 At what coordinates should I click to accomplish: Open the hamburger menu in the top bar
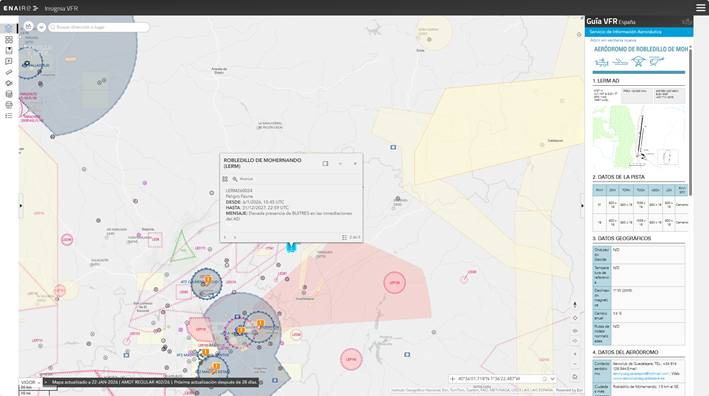(700, 8)
